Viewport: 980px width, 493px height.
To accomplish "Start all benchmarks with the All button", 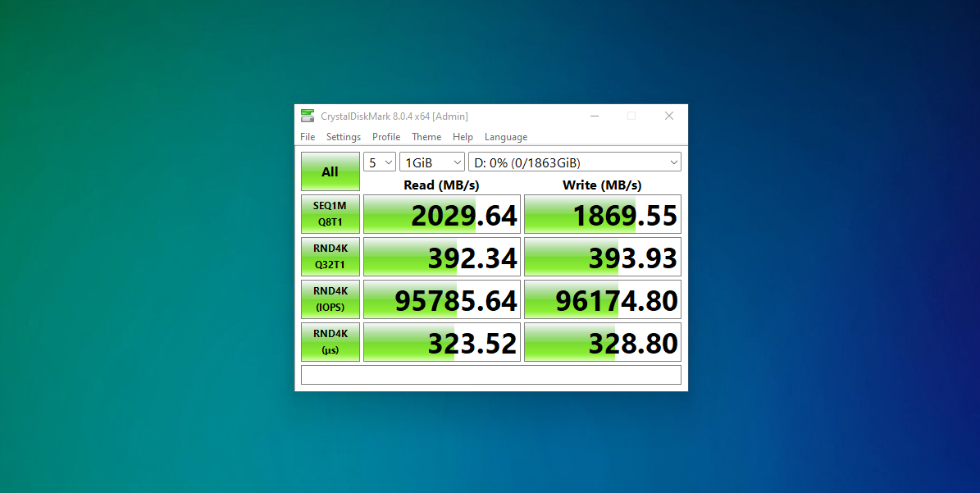I will pyautogui.click(x=330, y=171).
